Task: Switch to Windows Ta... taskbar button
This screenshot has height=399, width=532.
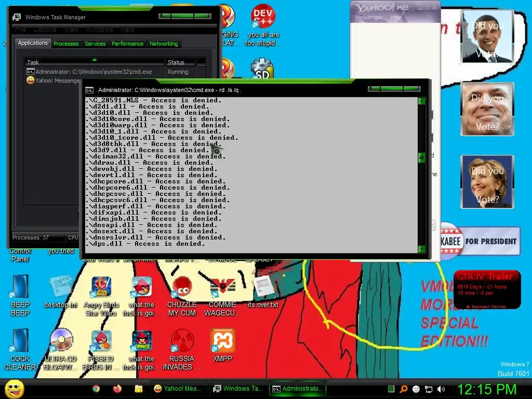Action: 238,389
